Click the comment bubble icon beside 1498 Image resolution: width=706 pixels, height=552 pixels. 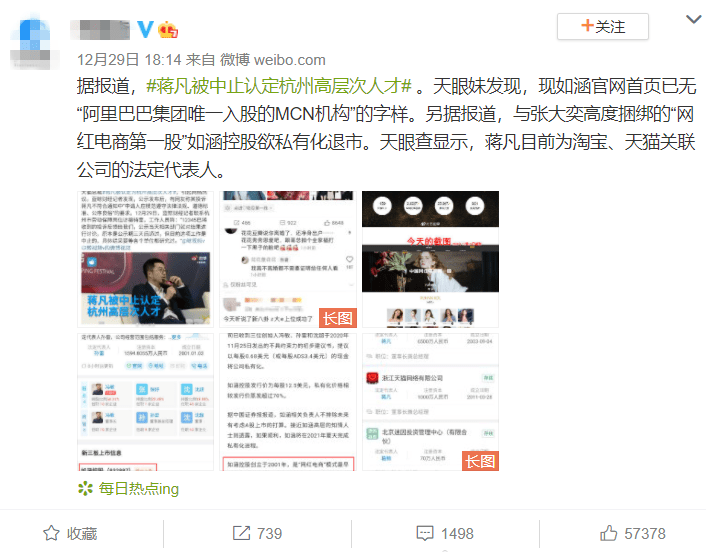pyautogui.click(x=425, y=533)
